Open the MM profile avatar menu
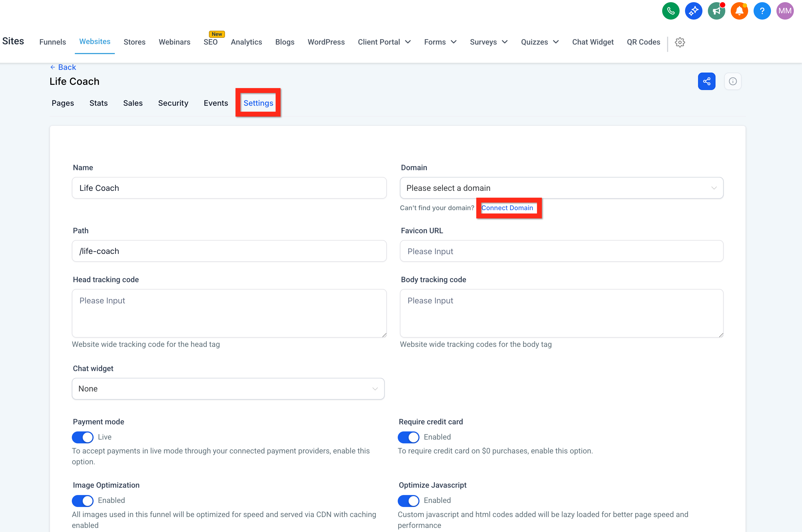The image size is (802, 532). [x=785, y=11]
